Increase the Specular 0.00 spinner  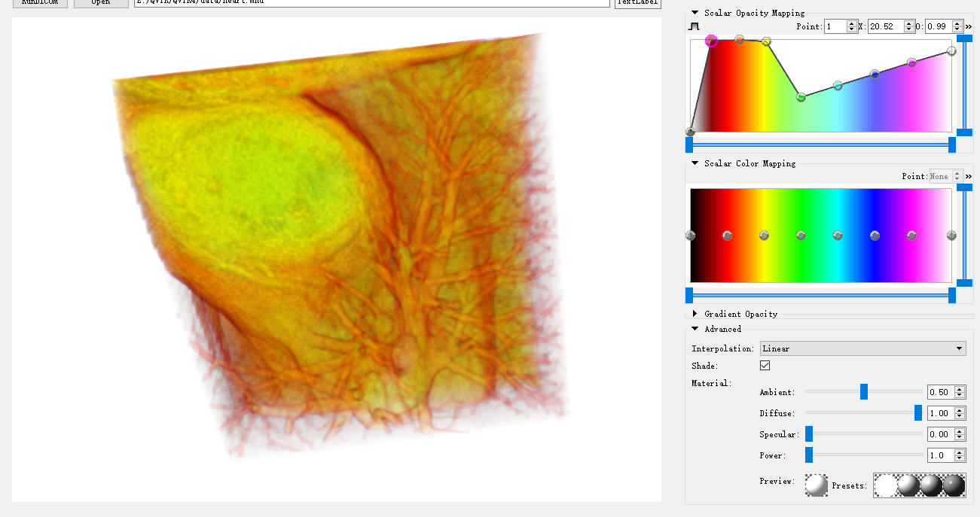tap(959, 431)
